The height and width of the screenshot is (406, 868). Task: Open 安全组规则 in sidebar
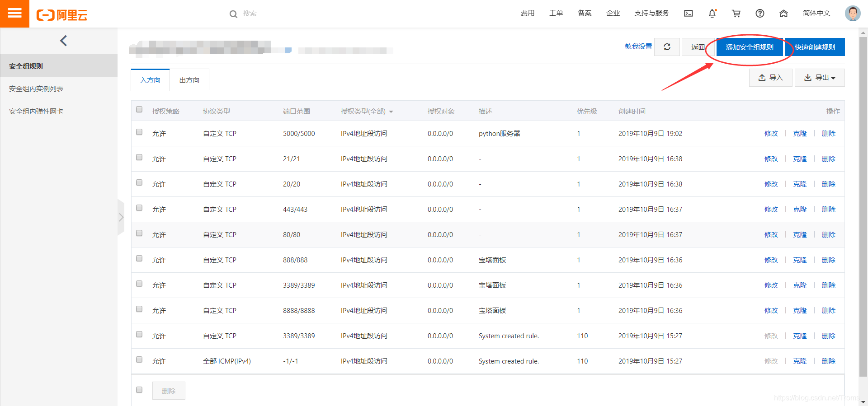pos(59,66)
